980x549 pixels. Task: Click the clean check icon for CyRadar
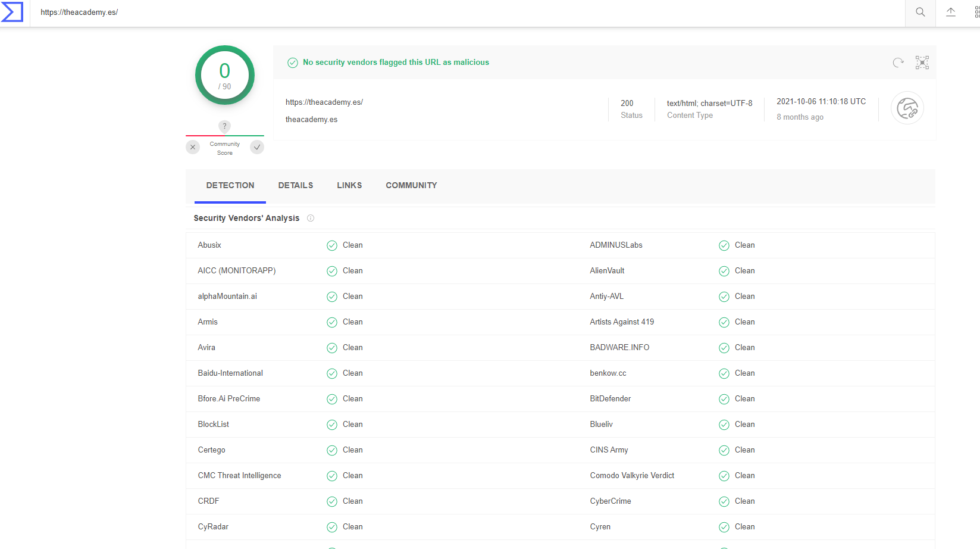(x=332, y=527)
